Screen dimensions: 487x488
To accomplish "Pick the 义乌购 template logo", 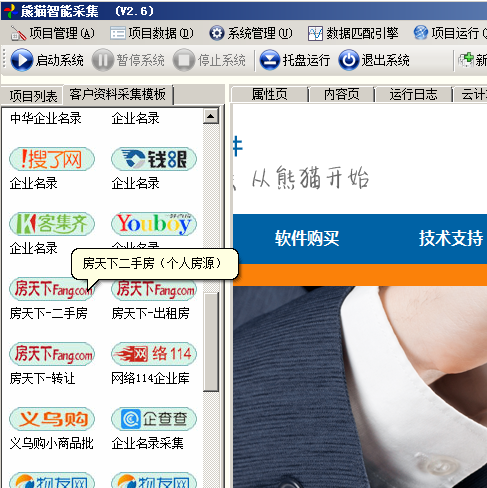I will point(52,419).
